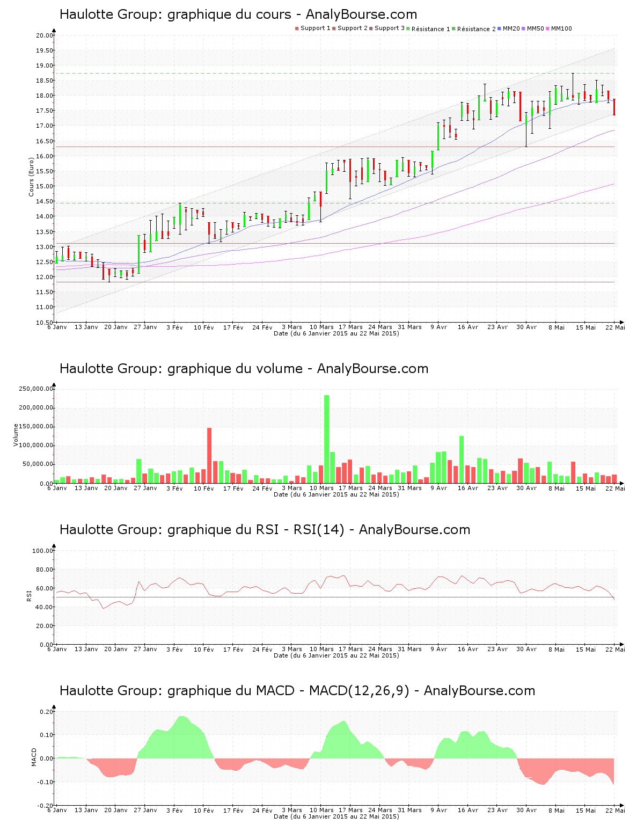This screenshot has width=644, height=832.
Task: Click '22 Mai' date on price chart axis
Action: pyautogui.click(x=615, y=327)
